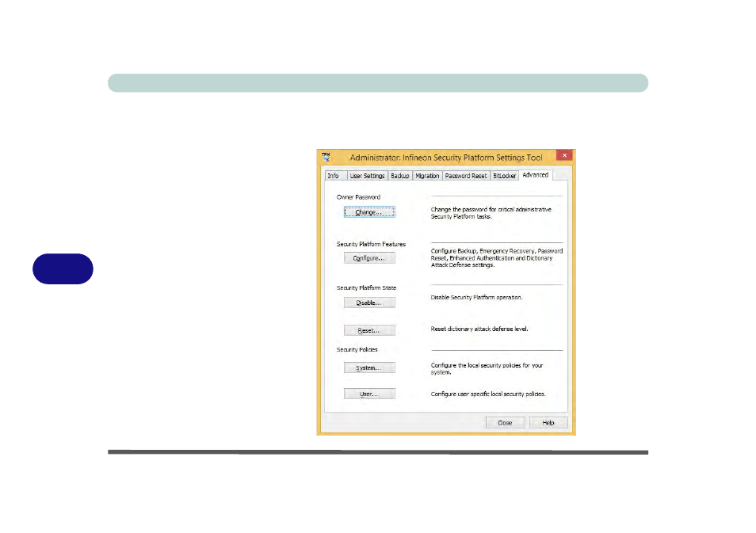Open the Password Reset tab

(x=466, y=176)
